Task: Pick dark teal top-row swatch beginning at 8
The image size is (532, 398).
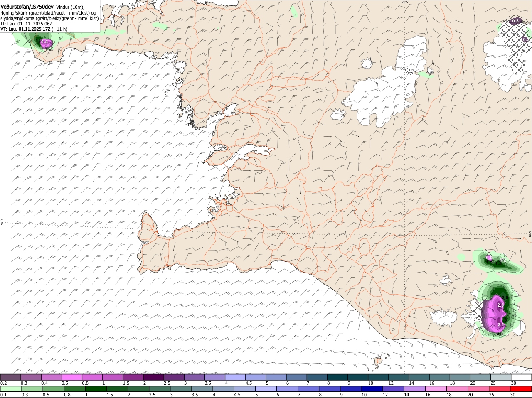Action: pyautogui.click(x=337, y=377)
